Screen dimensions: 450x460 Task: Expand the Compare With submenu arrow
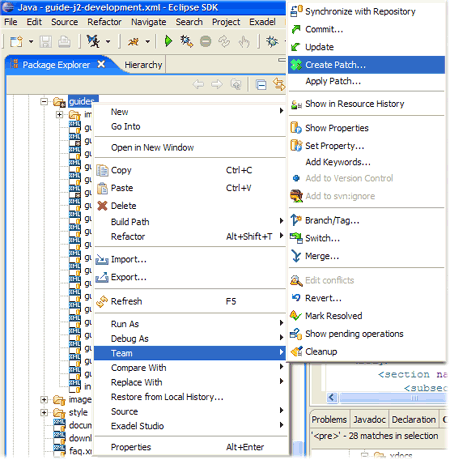click(281, 366)
